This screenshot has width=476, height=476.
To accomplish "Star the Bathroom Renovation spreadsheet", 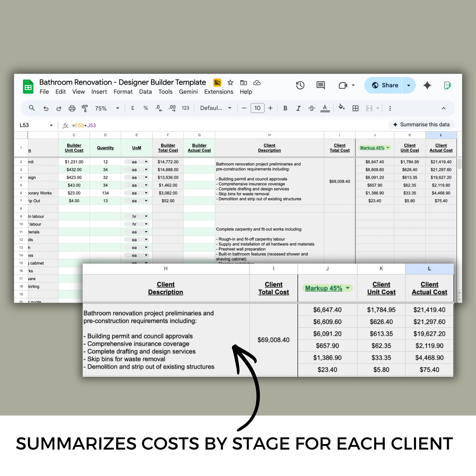I will click(230, 83).
